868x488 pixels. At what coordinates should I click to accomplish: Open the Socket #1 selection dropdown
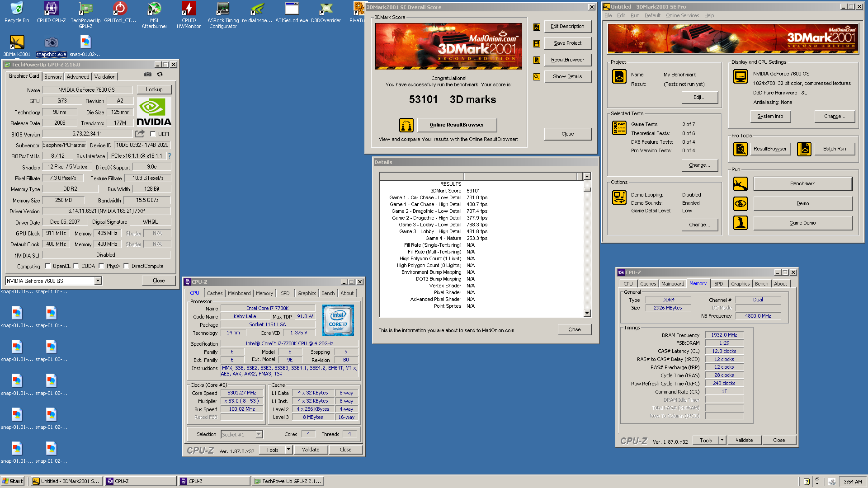pyautogui.click(x=259, y=435)
